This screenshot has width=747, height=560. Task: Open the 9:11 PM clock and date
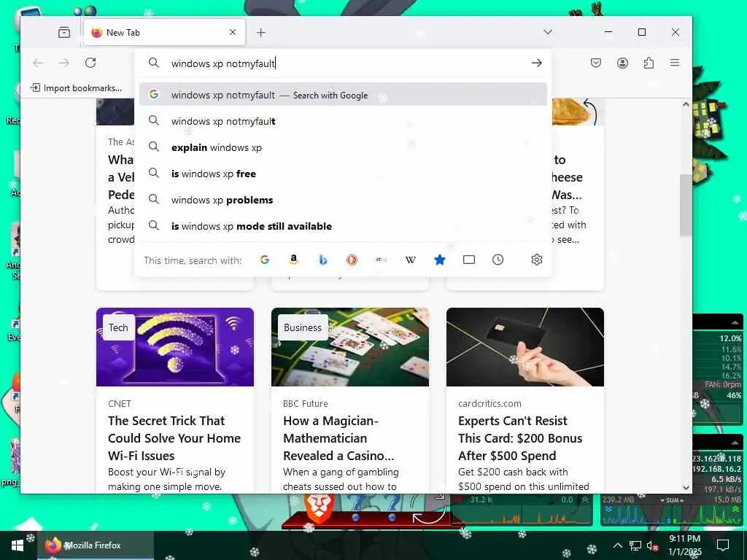coord(684,545)
